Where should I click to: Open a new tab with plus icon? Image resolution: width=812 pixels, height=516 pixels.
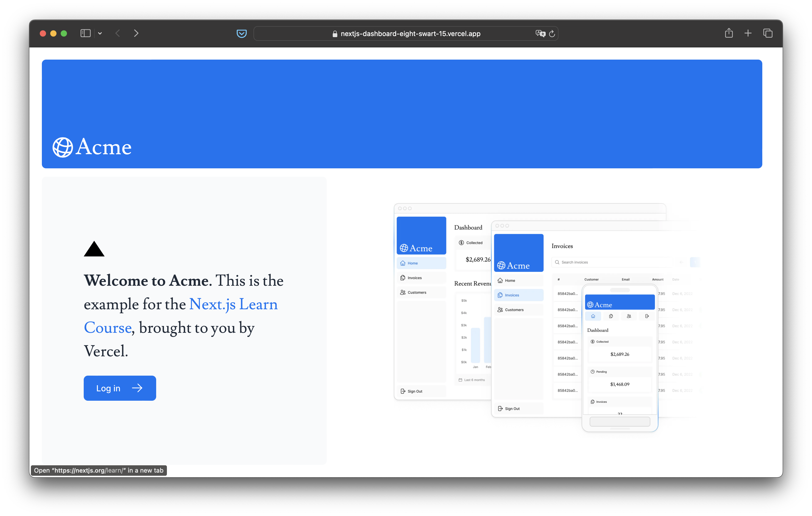748,33
